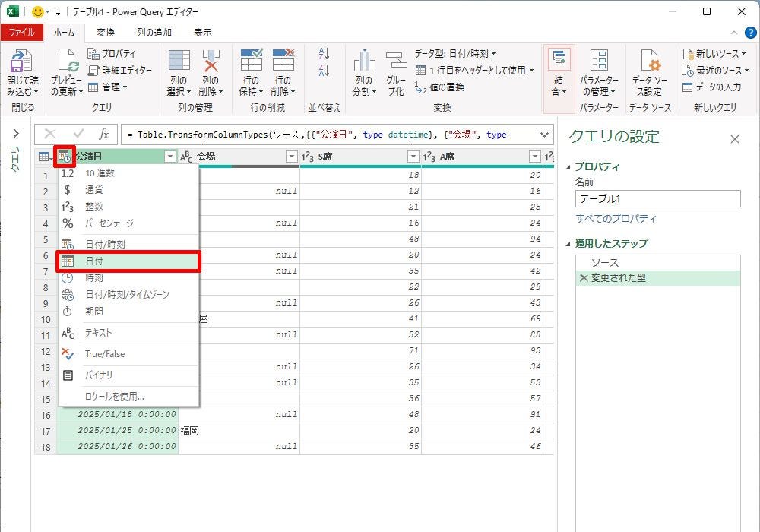This screenshot has width=760, height=532.
Task: Click the 閉じて読み込む (Close & Load) icon
Action: tap(21, 61)
